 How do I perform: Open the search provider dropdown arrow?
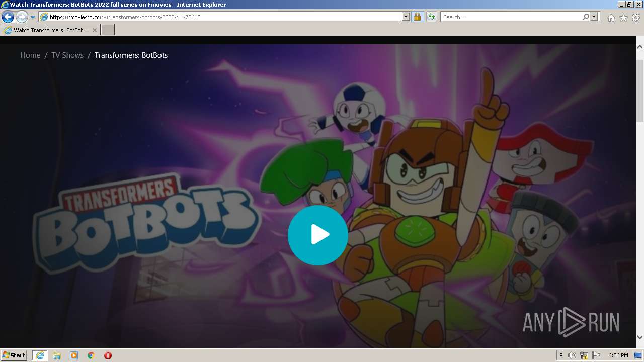pos(594,17)
